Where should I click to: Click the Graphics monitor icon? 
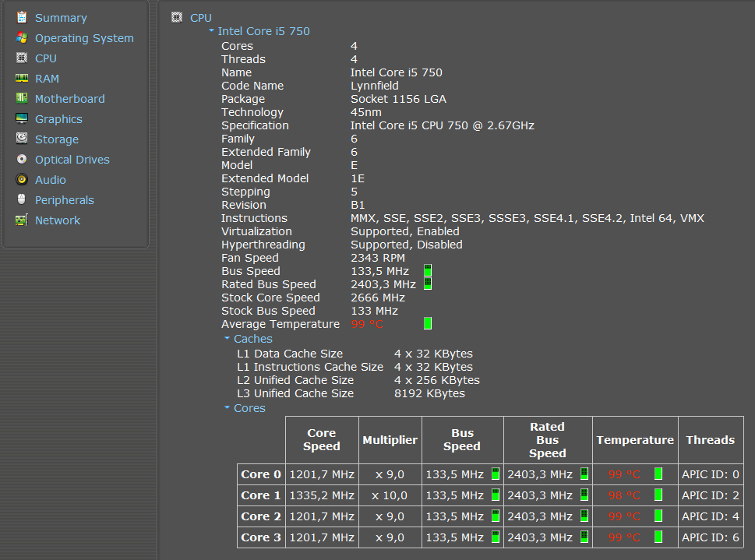tap(22, 118)
